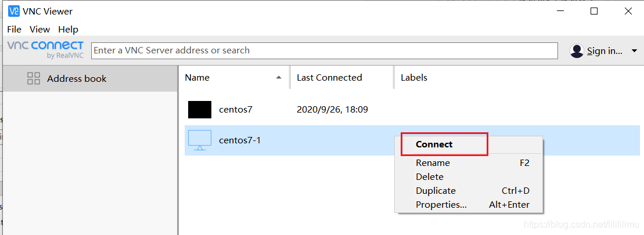Screen dimensions: 644x235
Task: Click the centos7-1 monitor icon
Action: pyautogui.click(x=200, y=140)
